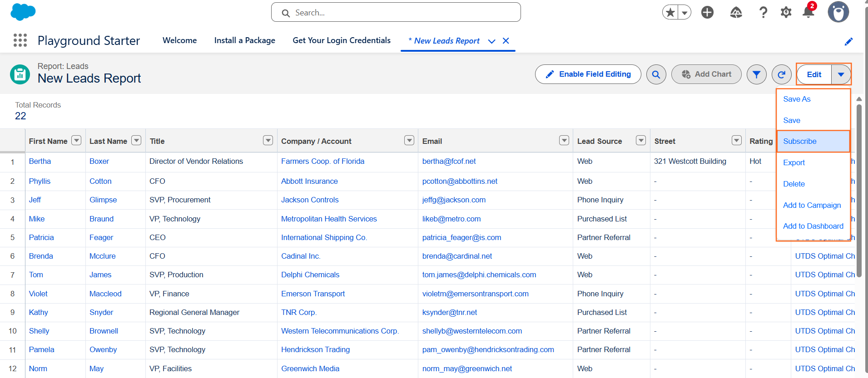Click pcotton@abbottins.net email link
This screenshot has height=378, width=868.
point(460,181)
